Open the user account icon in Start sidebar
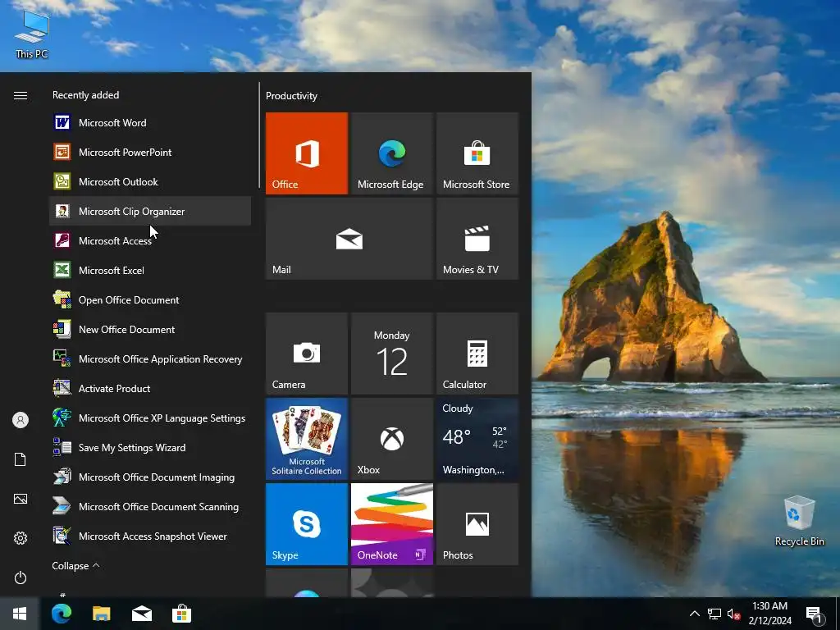This screenshot has height=630, width=840. click(x=21, y=420)
